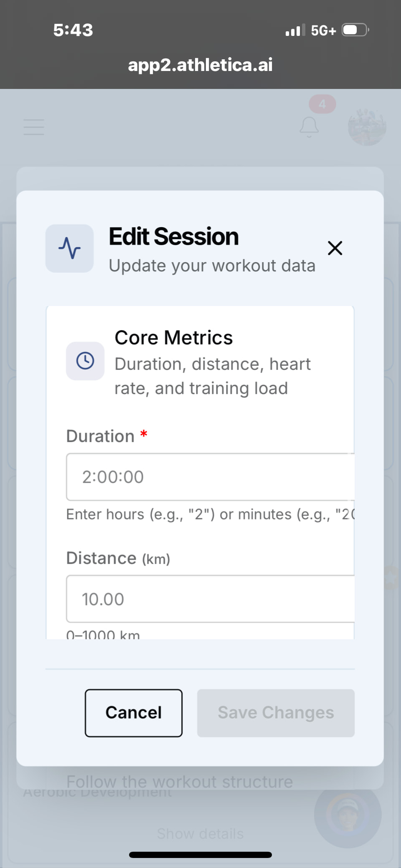
Task: Focus the Duration input field
Action: [x=210, y=477]
